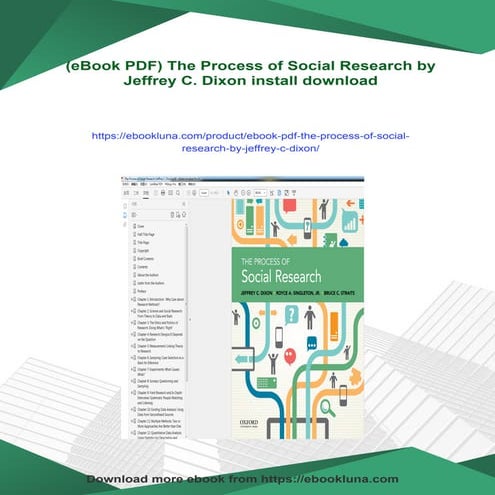This screenshot has width=495, height=495.
Task: Open the Contents bookmark
Action: tap(142, 267)
